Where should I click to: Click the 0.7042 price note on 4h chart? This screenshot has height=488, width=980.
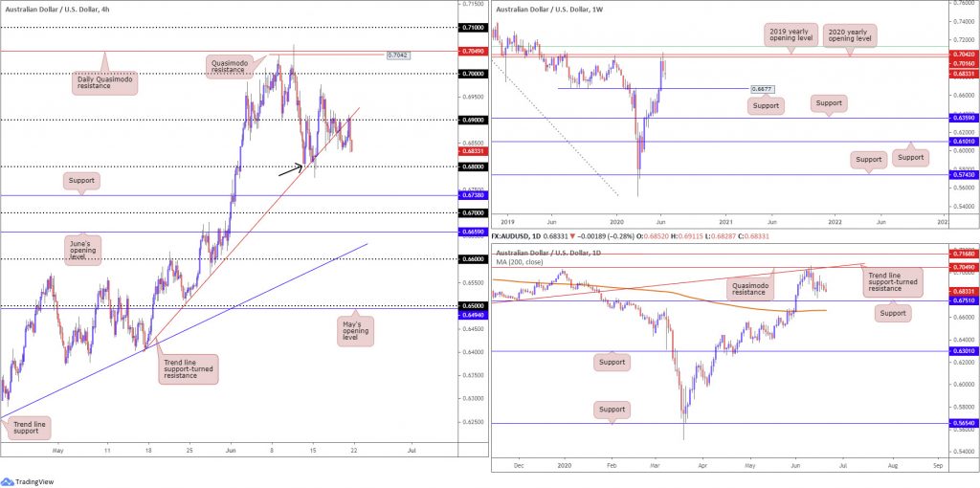click(x=398, y=55)
